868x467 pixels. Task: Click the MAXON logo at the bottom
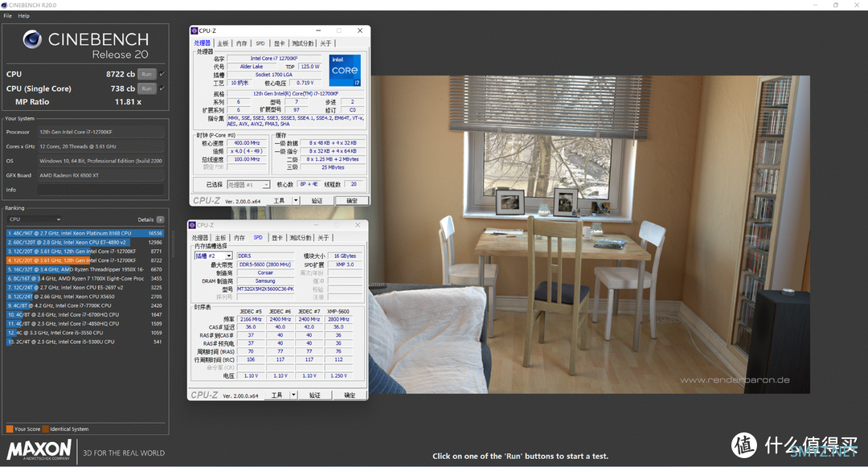(39, 450)
